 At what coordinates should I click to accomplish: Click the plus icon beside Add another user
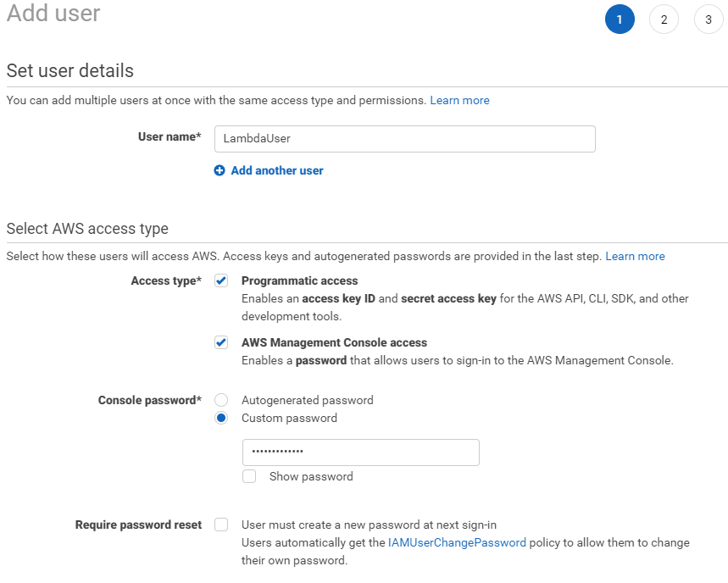pos(220,170)
